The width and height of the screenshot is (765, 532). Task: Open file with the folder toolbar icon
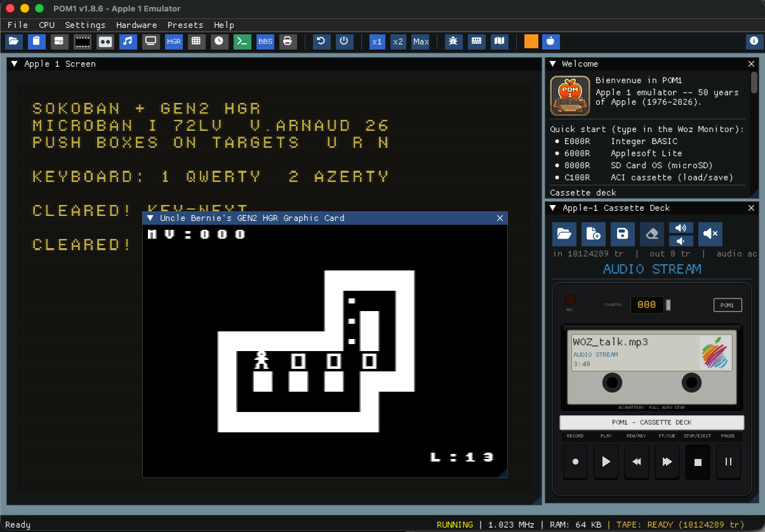pos(13,41)
